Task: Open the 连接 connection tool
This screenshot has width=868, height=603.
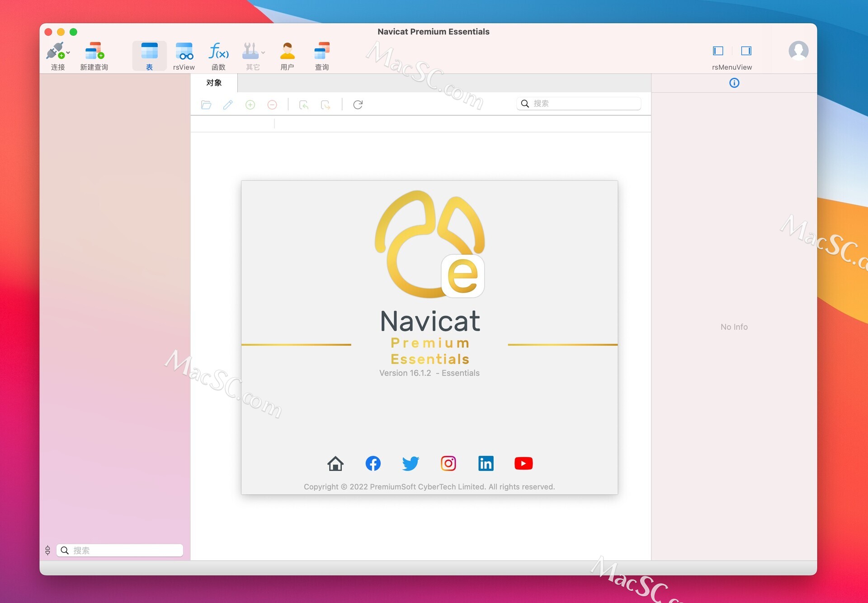Action: pyautogui.click(x=55, y=51)
